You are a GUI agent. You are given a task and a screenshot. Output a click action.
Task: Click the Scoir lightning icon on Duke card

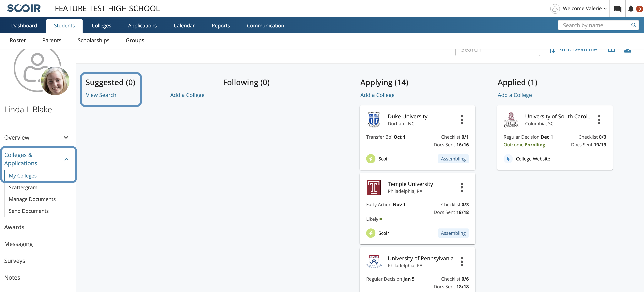[370, 159]
